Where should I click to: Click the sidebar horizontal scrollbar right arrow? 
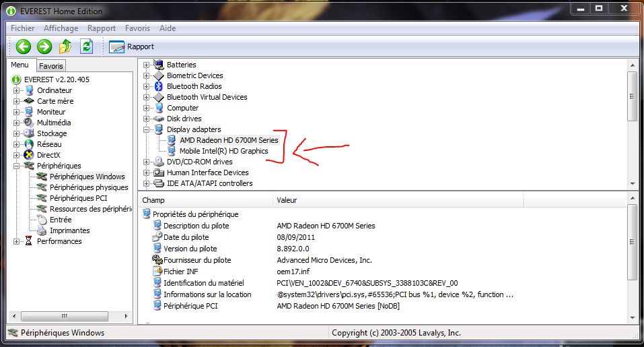point(126,316)
